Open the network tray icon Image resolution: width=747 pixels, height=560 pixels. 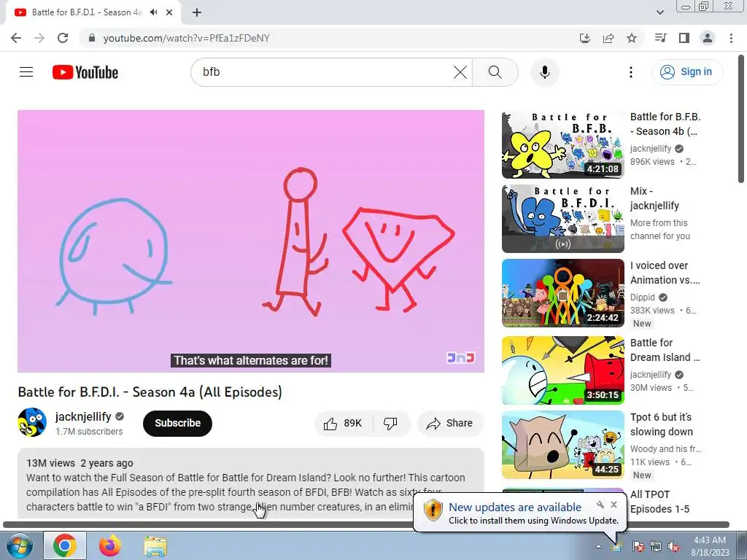(656, 546)
